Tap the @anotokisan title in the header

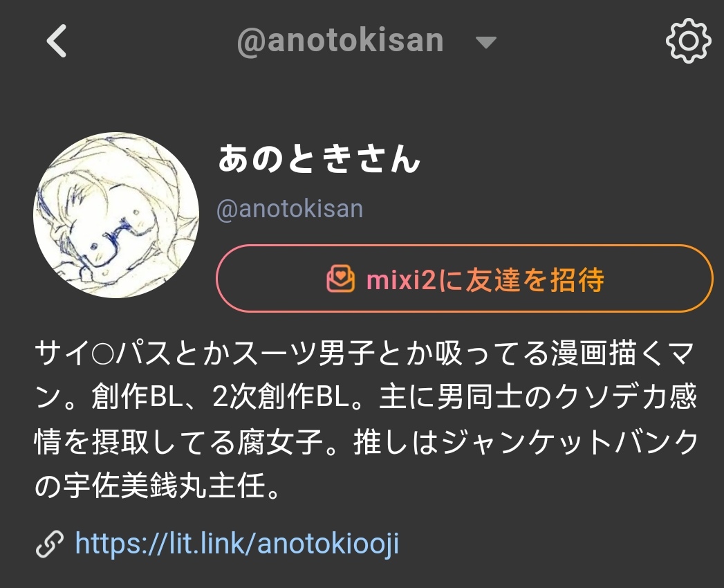(340, 41)
